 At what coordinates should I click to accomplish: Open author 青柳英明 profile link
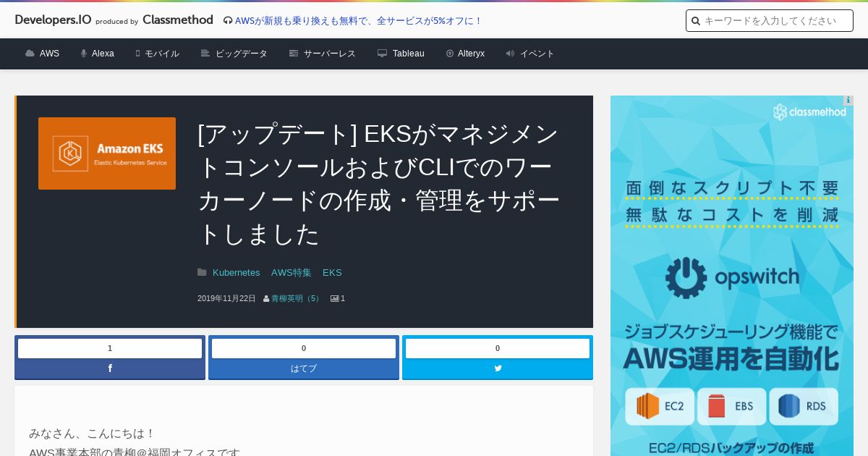pos(297,298)
